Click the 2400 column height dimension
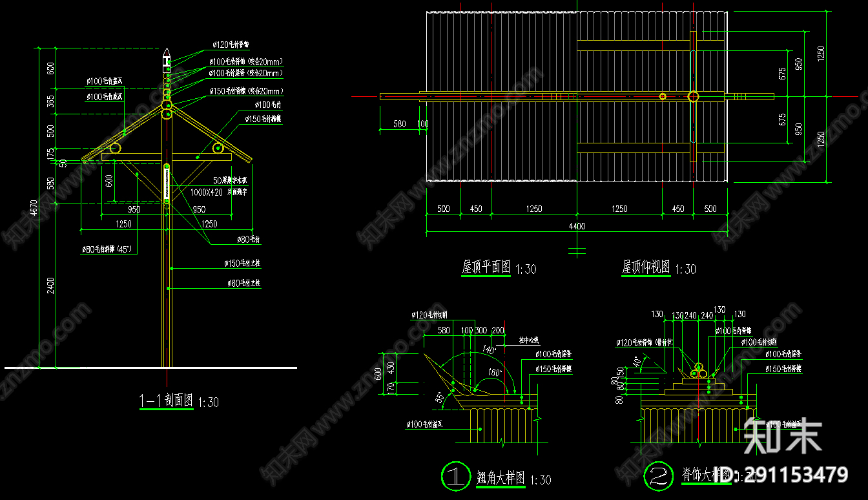Viewport: 868px width, 500px height. [x=51, y=285]
